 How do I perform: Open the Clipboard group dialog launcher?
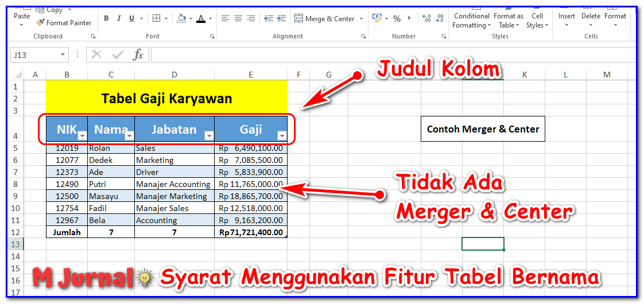(93, 37)
